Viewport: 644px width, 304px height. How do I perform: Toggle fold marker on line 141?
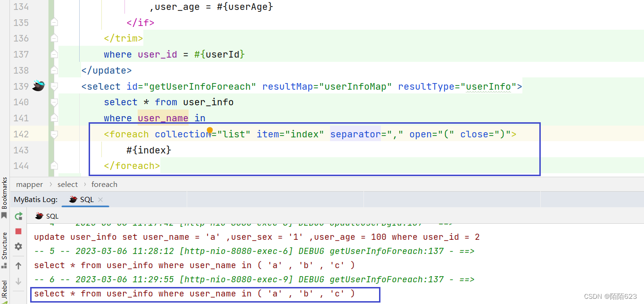click(x=54, y=118)
